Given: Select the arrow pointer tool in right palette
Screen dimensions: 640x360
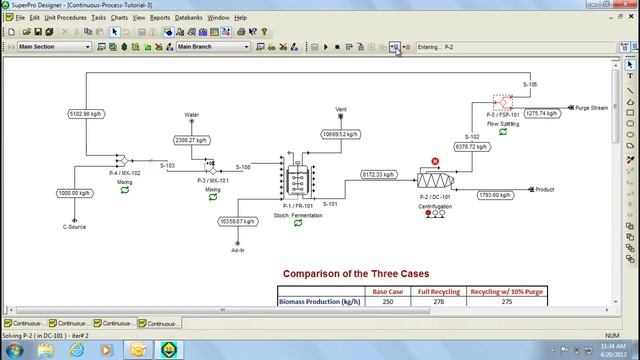Looking at the screenshot, I should pyautogui.click(x=630, y=65).
